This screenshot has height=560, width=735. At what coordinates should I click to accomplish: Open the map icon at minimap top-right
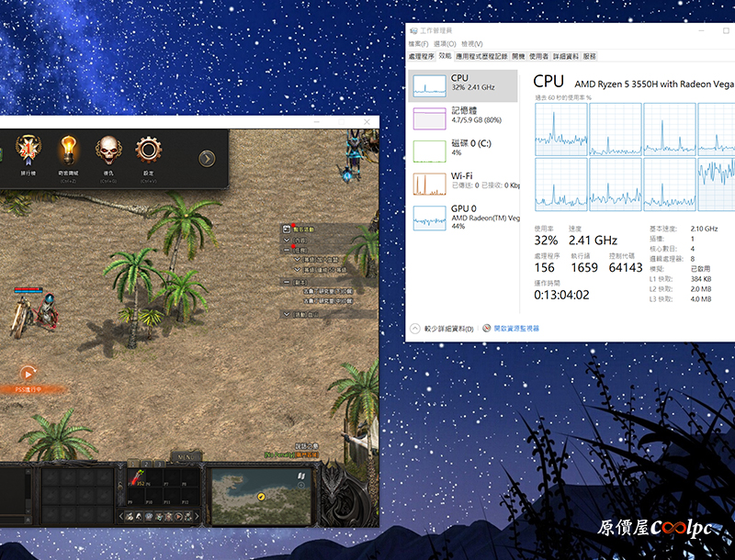pyautogui.click(x=301, y=476)
